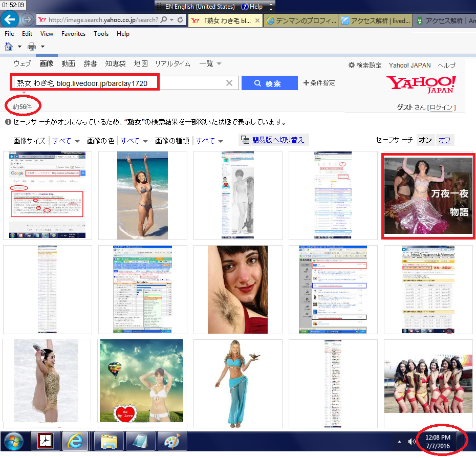The width and height of the screenshot is (476, 458).
Task: Click the EN English language bar indicator
Action: pyautogui.click(x=200, y=6)
